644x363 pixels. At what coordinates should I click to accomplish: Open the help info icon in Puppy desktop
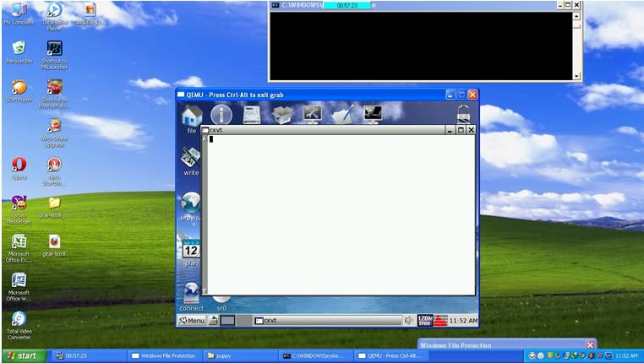coord(221,115)
